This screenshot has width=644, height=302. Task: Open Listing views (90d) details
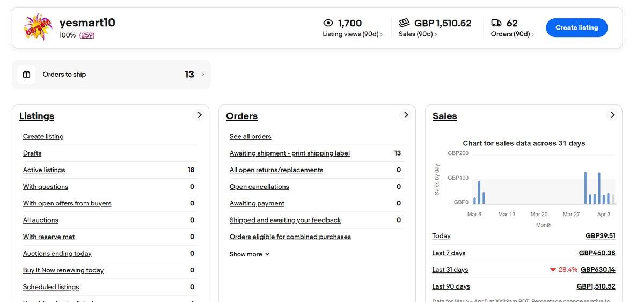[x=353, y=34]
